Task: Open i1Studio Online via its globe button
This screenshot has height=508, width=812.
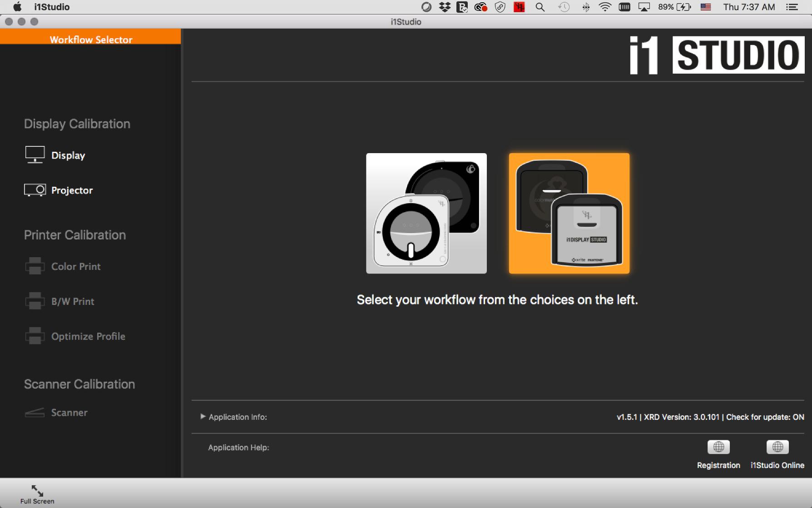Action: click(x=777, y=447)
